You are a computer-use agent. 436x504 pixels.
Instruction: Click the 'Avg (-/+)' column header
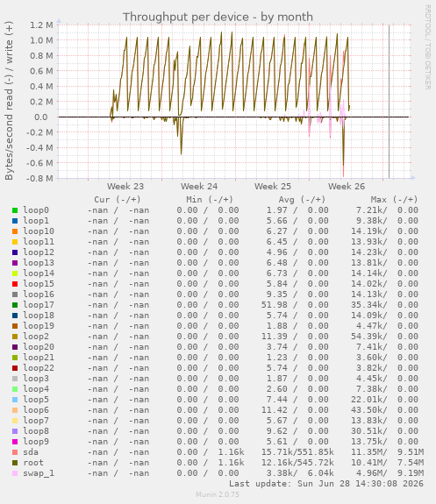[302, 200]
